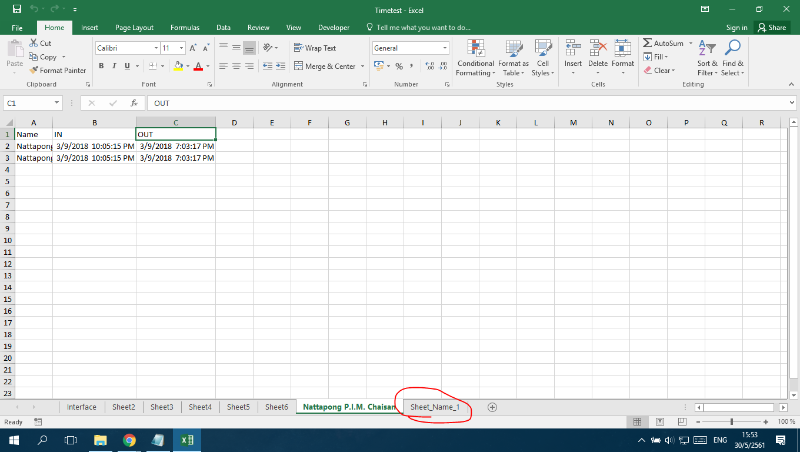Screen dimensions: 800x452
Task: Click the Sign in link
Action: tap(736, 28)
